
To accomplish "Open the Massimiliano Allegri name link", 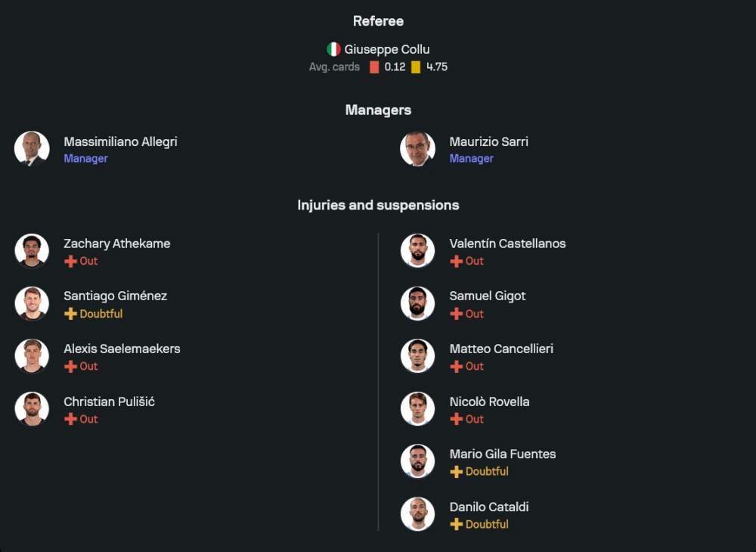I will 120,141.
